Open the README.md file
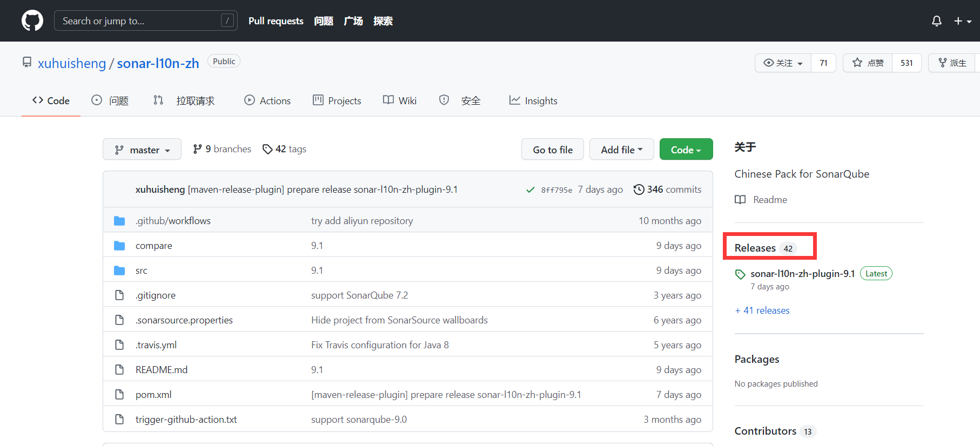This screenshot has height=446, width=980. click(162, 370)
